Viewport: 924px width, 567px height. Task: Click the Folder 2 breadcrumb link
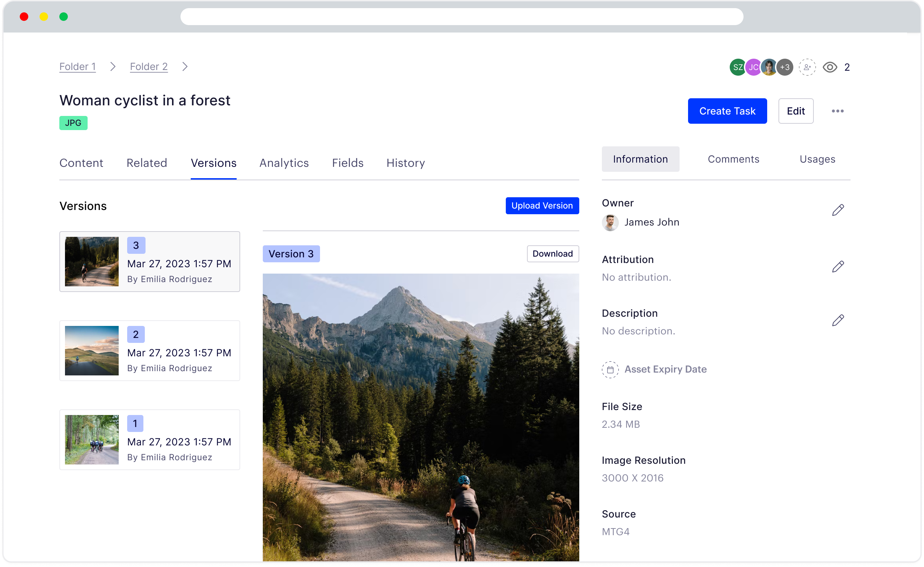(148, 66)
